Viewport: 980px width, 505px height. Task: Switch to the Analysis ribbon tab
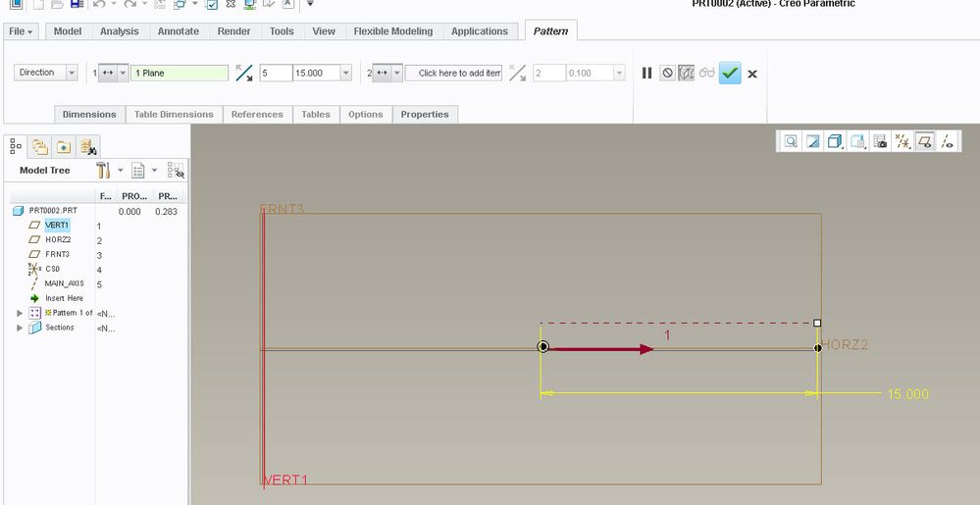[x=120, y=31]
